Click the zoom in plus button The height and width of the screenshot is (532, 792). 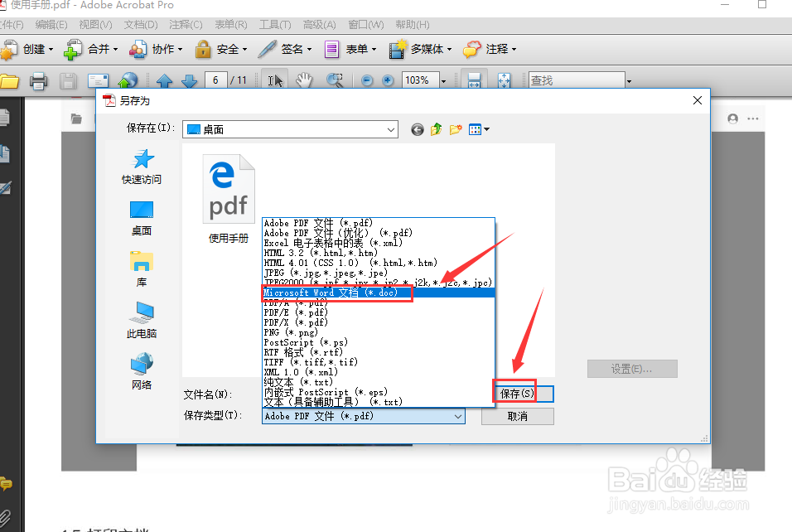coord(388,81)
